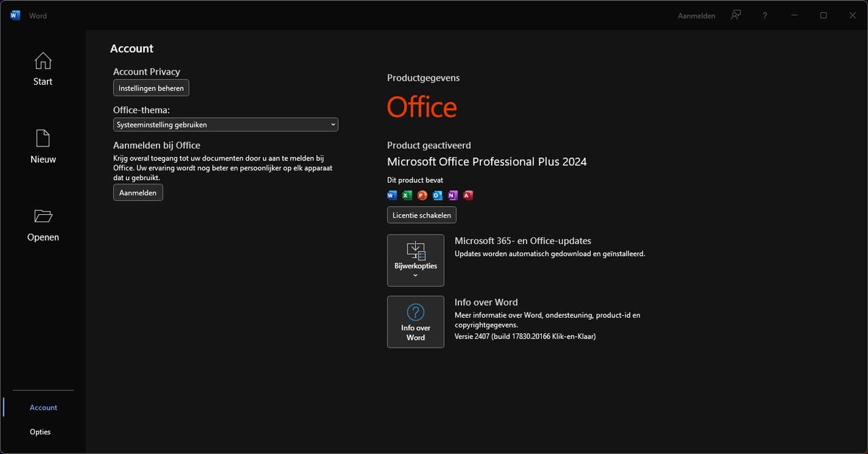Click the Instellingen beheren button

point(151,88)
